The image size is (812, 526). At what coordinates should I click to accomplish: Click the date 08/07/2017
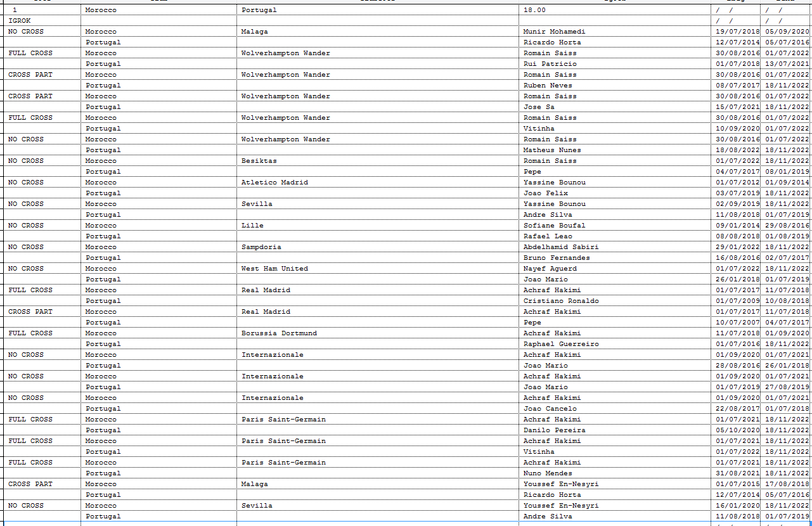[x=737, y=86]
